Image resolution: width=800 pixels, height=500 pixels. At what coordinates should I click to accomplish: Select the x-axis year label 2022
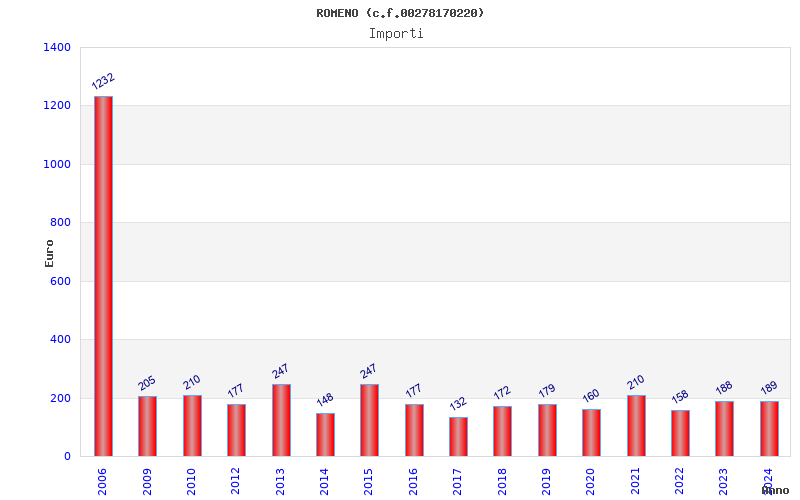pyautogui.click(x=679, y=482)
